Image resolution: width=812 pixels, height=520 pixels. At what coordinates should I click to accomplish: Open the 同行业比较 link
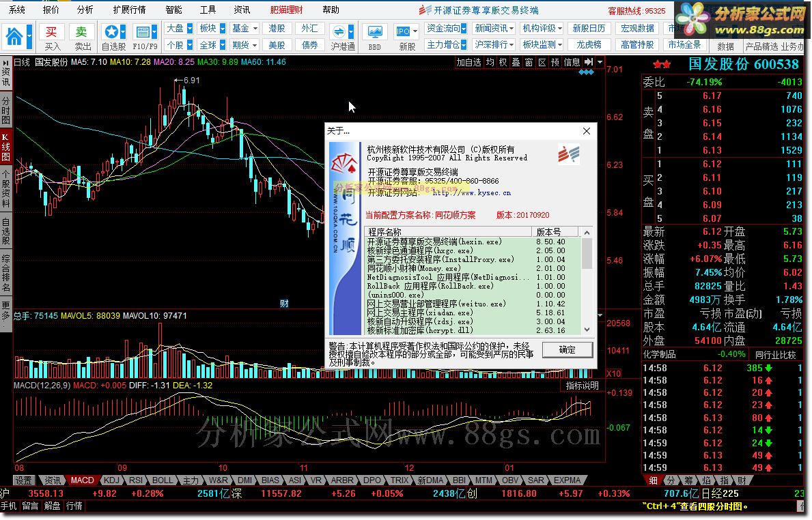(774, 355)
